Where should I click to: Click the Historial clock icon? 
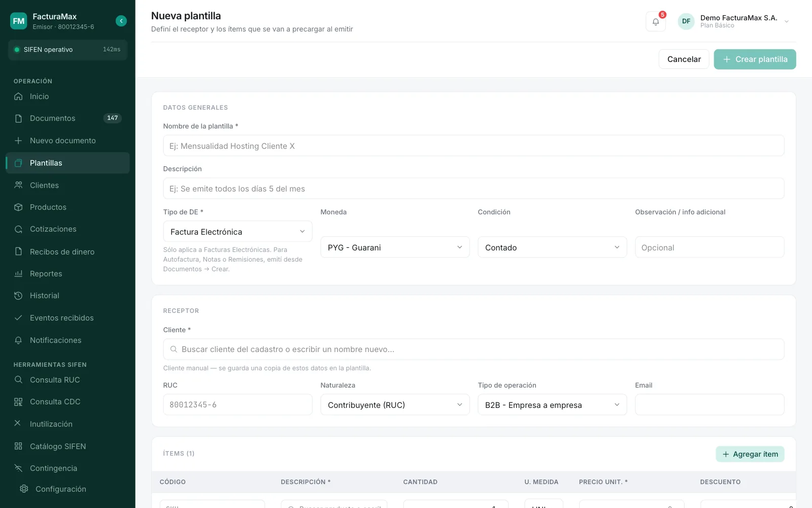pos(18,296)
